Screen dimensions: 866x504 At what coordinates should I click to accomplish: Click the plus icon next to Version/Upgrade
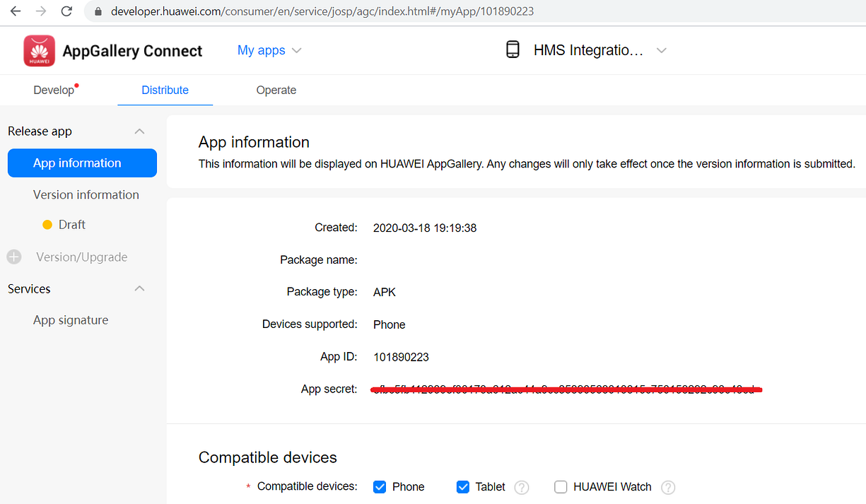pos(14,257)
